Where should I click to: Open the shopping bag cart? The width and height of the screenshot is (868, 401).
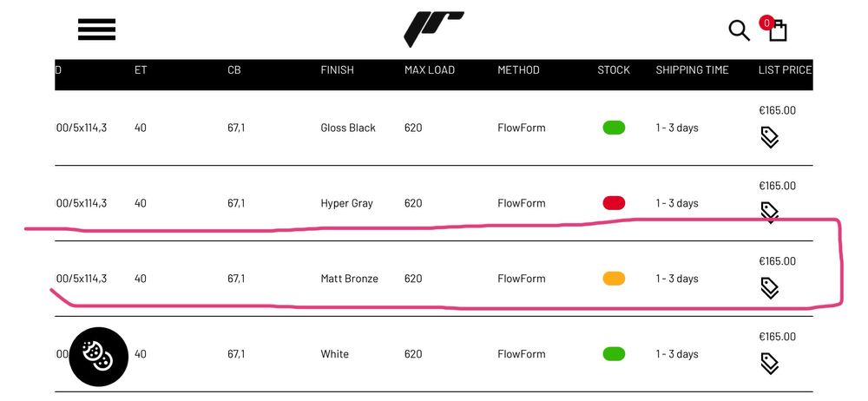[x=777, y=30]
